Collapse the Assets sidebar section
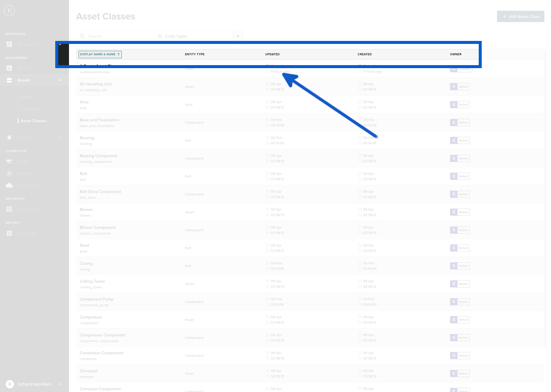The height and width of the screenshot is (392, 551). [60, 80]
